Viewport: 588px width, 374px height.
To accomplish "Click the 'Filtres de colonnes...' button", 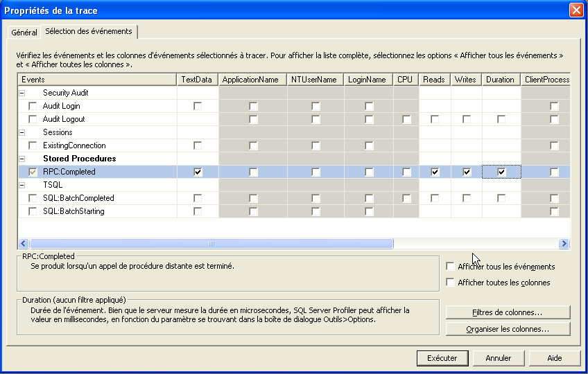I will click(x=508, y=312).
